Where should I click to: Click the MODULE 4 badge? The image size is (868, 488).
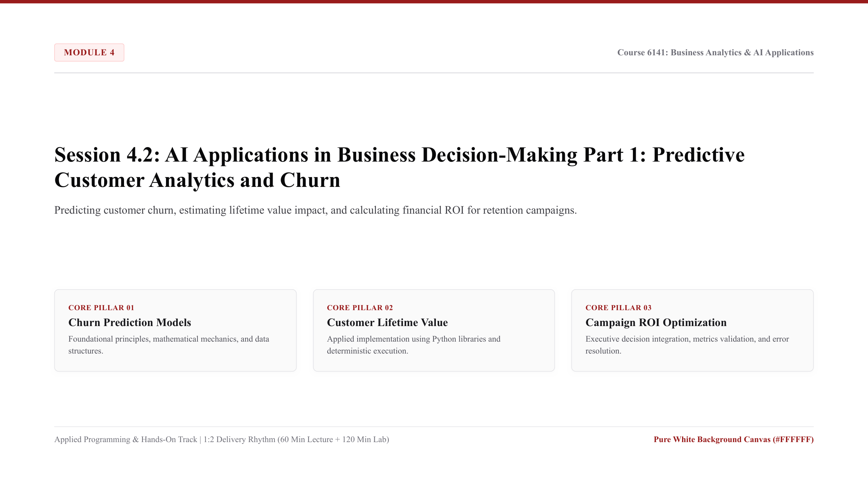[x=89, y=52]
